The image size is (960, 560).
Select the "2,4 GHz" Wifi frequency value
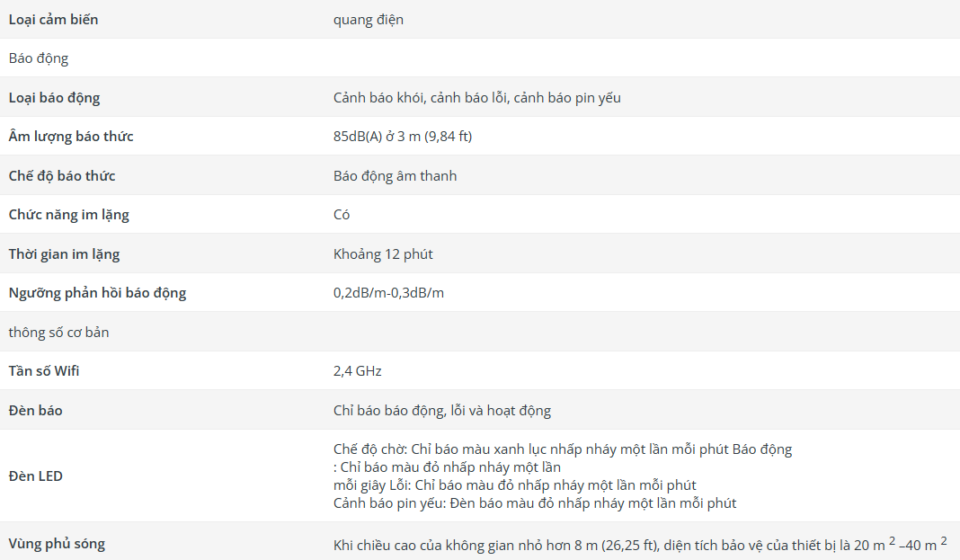pyautogui.click(x=358, y=371)
